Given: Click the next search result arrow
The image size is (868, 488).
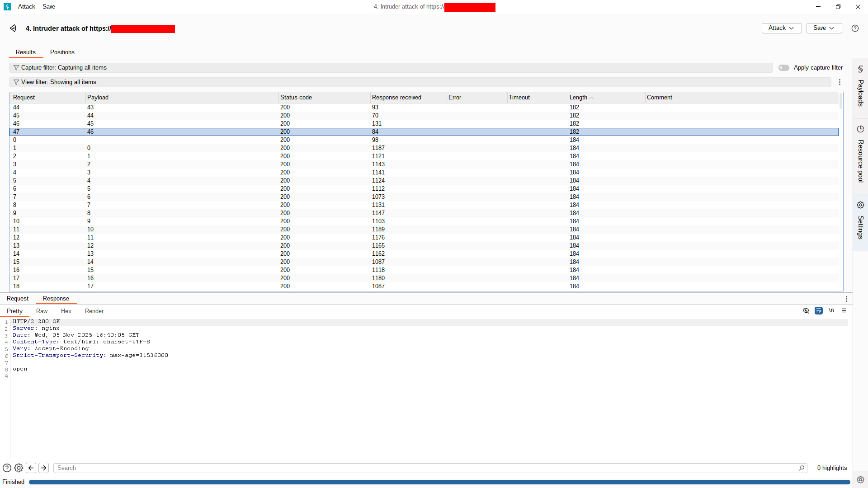Looking at the screenshot, I should 44,468.
